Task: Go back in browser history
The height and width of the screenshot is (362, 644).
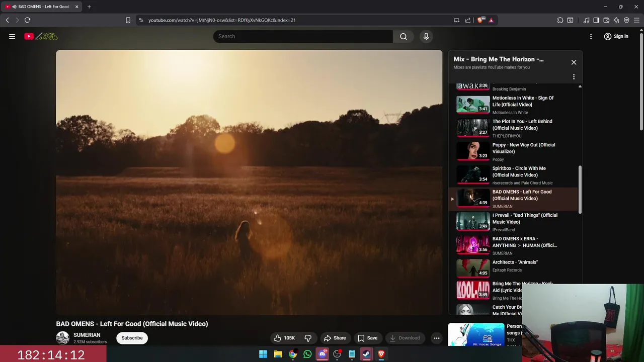Action: [7, 20]
